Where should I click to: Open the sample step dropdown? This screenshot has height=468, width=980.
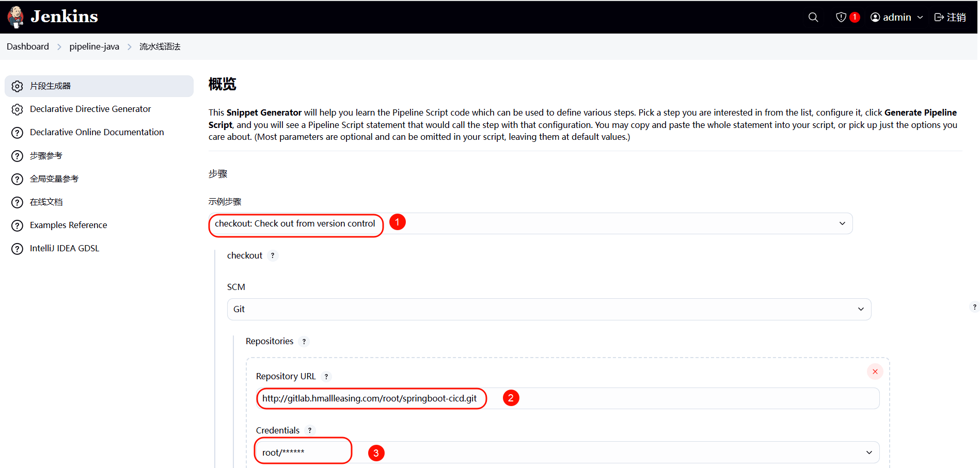(530, 223)
